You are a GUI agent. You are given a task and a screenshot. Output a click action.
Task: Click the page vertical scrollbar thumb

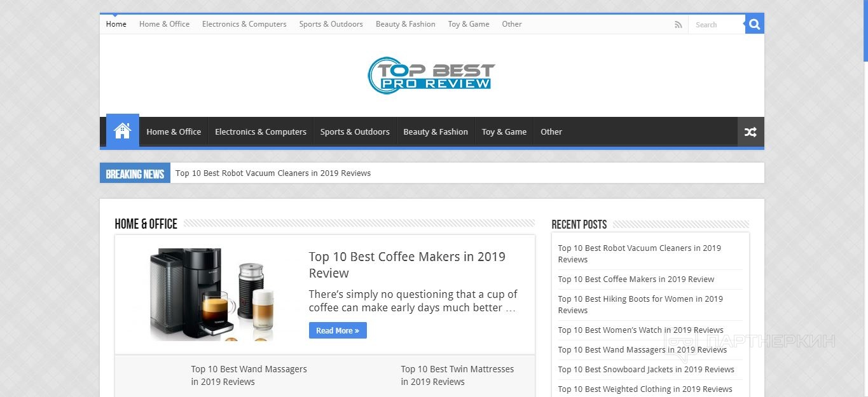point(865,30)
